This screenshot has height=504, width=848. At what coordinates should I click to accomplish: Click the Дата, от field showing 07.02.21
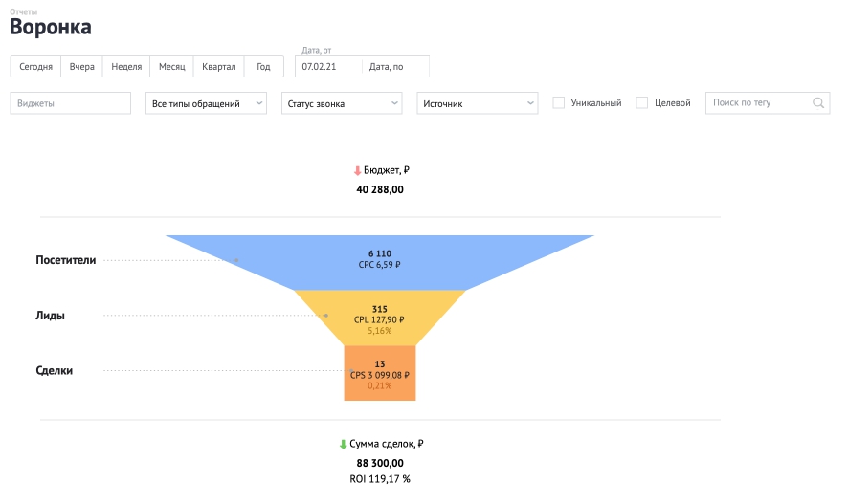click(x=328, y=66)
